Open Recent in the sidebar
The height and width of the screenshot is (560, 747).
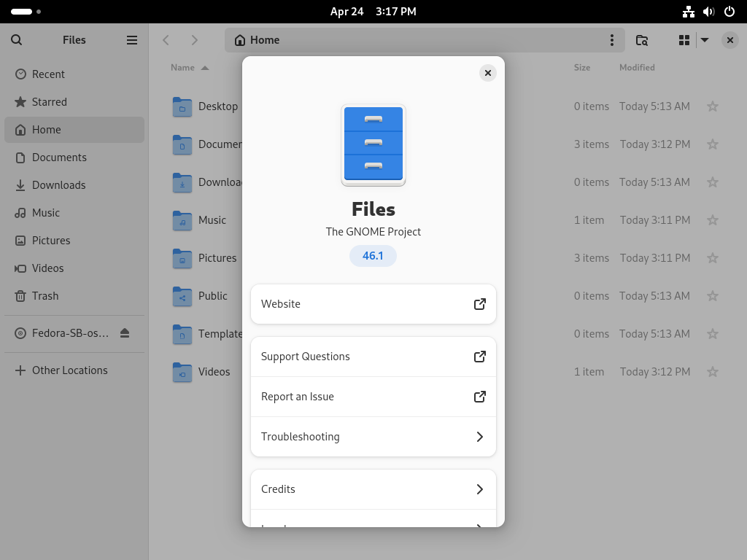click(x=74, y=74)
